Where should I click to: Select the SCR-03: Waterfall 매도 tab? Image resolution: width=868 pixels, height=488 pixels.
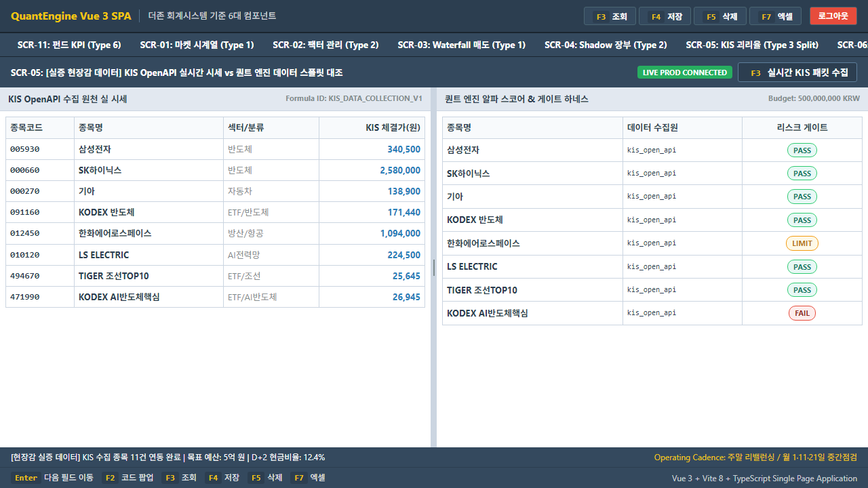point(461,45)
